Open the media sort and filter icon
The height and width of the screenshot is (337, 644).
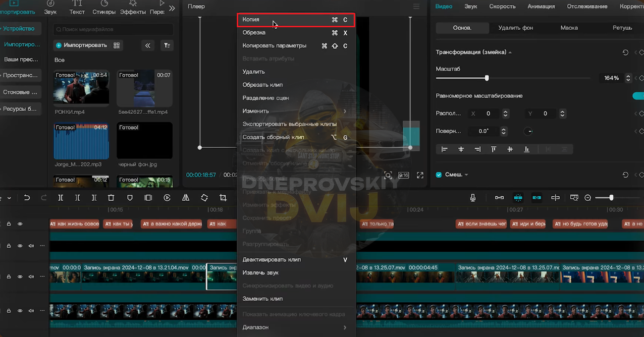(167, 45)
